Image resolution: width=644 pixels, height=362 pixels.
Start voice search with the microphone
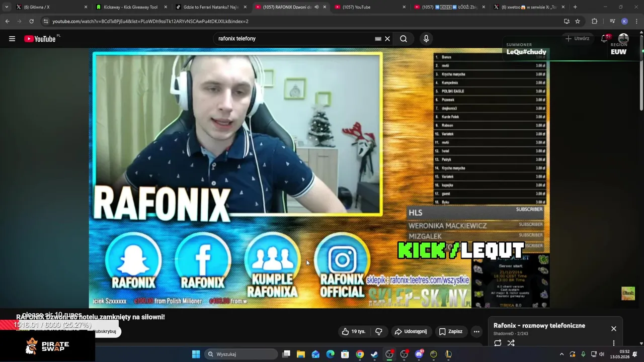point(426,39)
